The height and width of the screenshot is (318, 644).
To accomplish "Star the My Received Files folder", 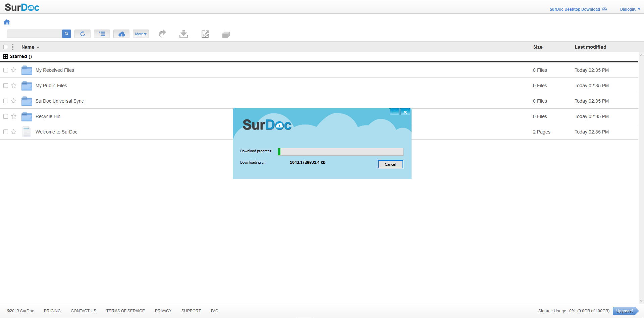I will [14, 70].
